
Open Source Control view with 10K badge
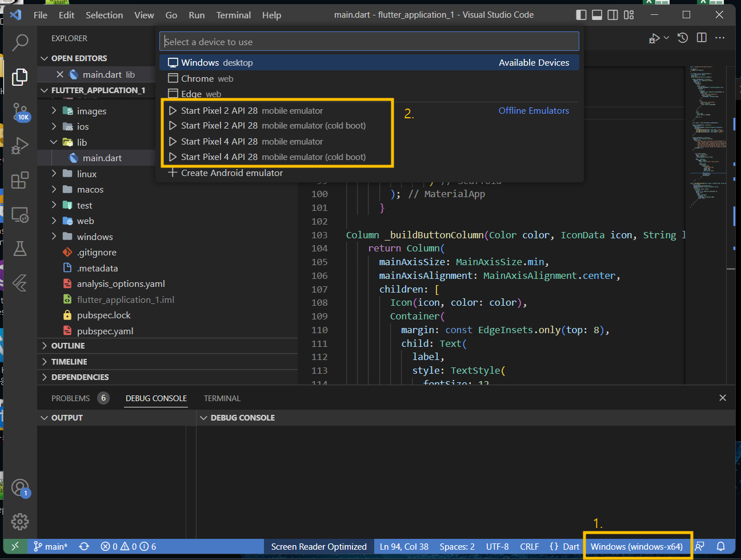pyautogui.click(x=20, y=111)
